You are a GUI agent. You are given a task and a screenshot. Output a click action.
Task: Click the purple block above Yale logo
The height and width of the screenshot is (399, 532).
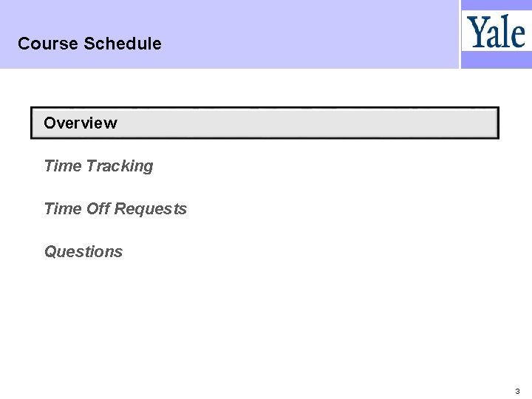[497, 4]
